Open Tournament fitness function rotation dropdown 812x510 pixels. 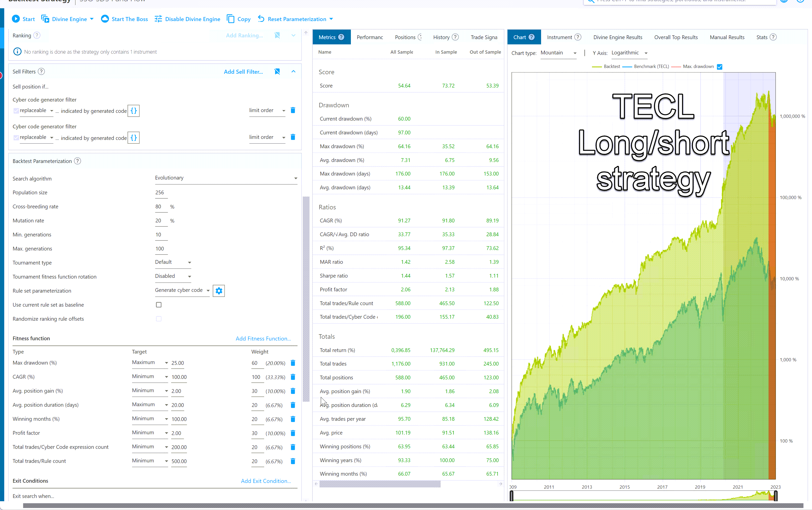pos(173,276)
